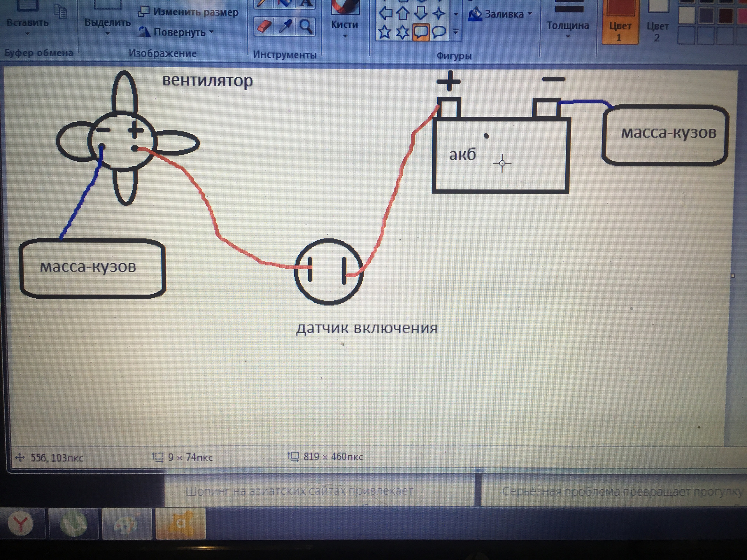
Task: Select the four-point star shape
Action: click(439, 13)
